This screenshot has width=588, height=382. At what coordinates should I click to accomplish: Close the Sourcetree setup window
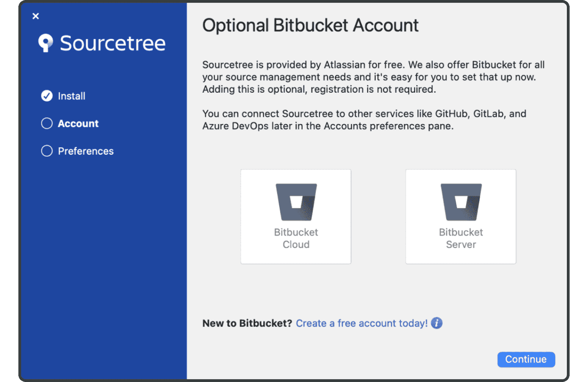click(x=35, y=16)
